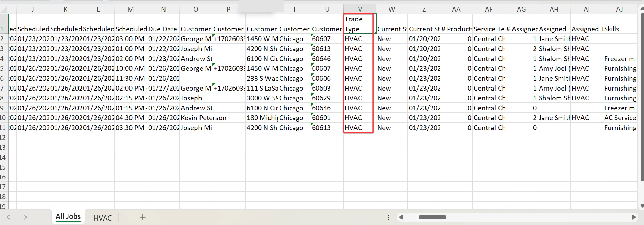Click horizontal scrollbar right arrow
Viewport: 644px width, 225px height.
click(x=633, y=217)
